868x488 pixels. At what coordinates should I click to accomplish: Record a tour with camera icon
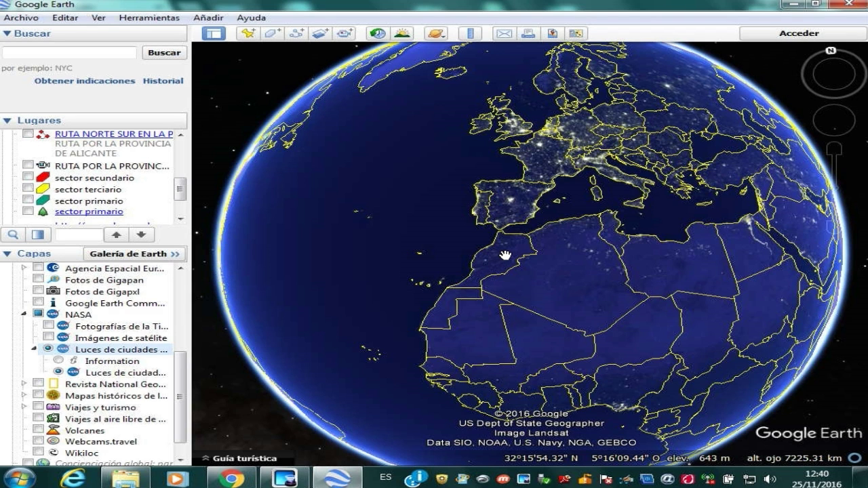345,33
